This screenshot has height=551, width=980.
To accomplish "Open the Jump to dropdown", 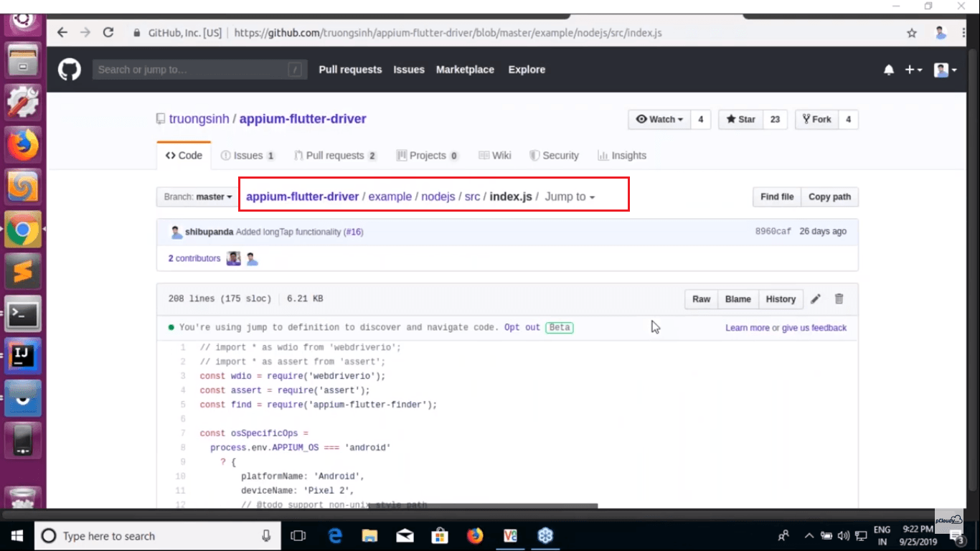I will pos(570,197).
